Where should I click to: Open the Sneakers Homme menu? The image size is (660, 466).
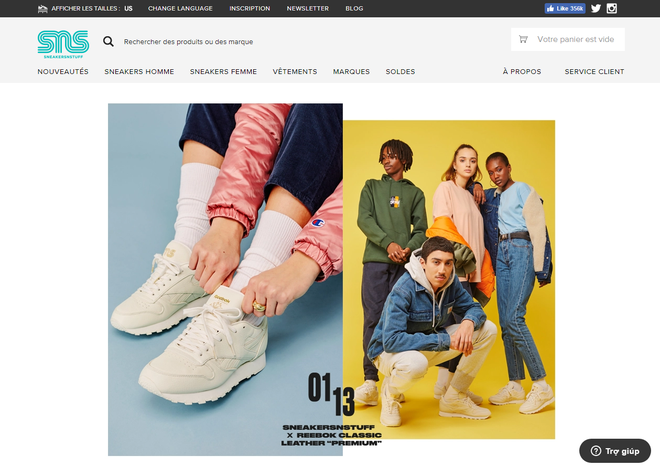[x=139, y=72]
